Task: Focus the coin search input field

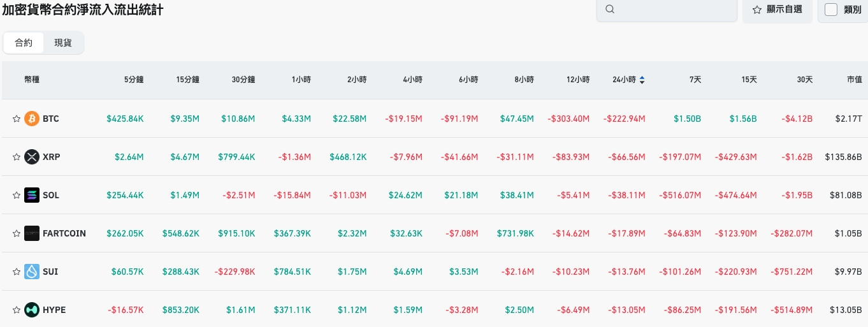Action: click(672, 10)
